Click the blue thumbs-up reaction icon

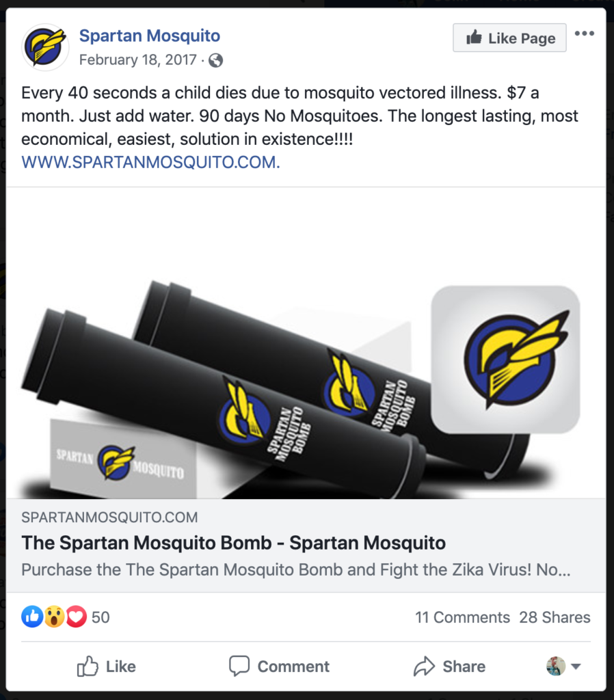coord(32,617)
